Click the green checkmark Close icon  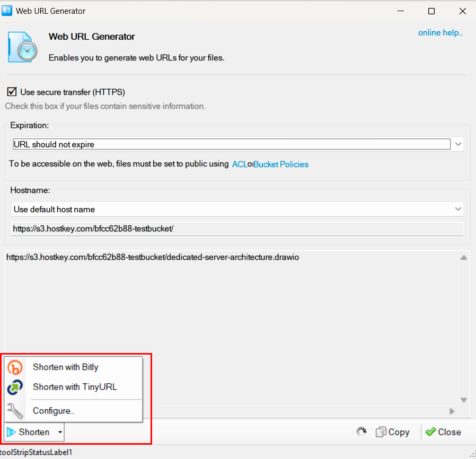point(430,432)
